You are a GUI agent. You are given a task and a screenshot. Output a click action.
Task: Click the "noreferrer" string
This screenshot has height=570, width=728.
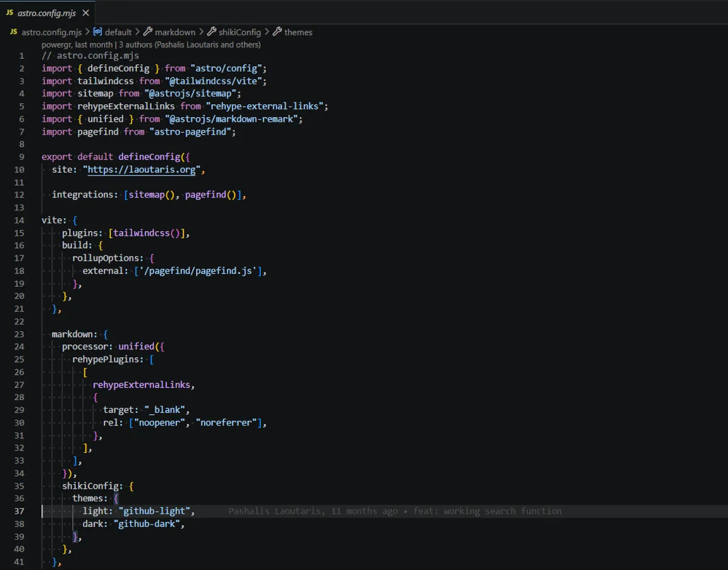coord(227,423)
